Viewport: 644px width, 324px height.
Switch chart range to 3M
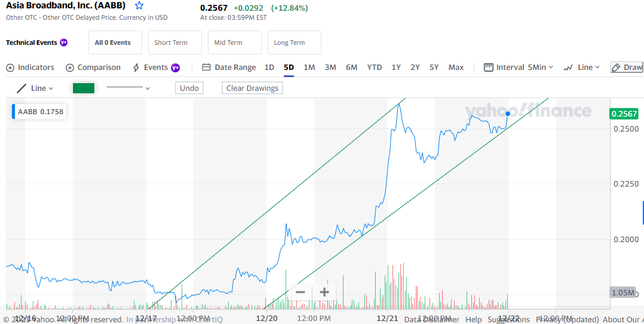(x=330, y=68)
